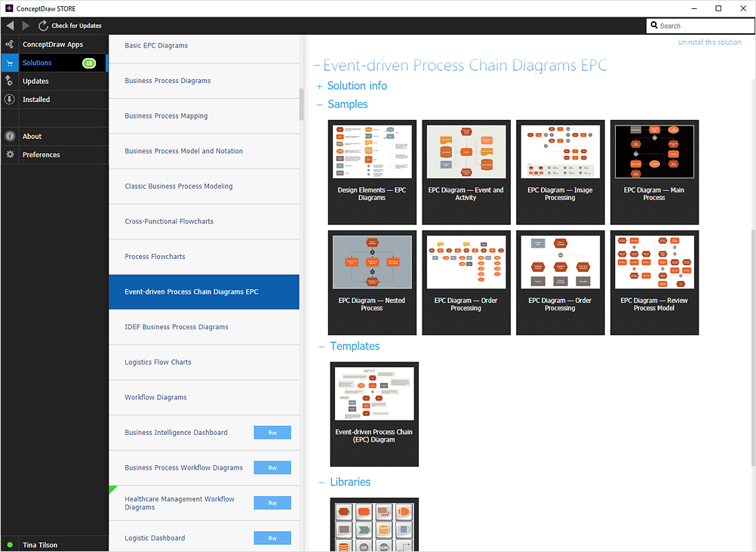Click the Preferences gear icon

[10, 154]
